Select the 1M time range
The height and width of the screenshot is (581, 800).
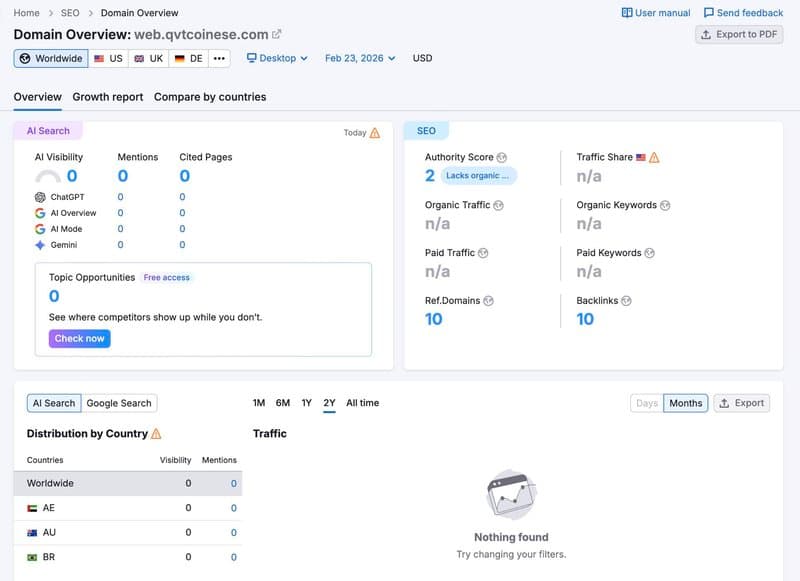(259, 403)
